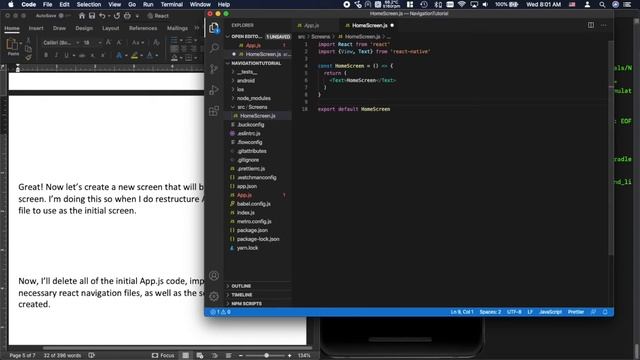Click notifications bell in VS Code status bar

coord(605,312)
